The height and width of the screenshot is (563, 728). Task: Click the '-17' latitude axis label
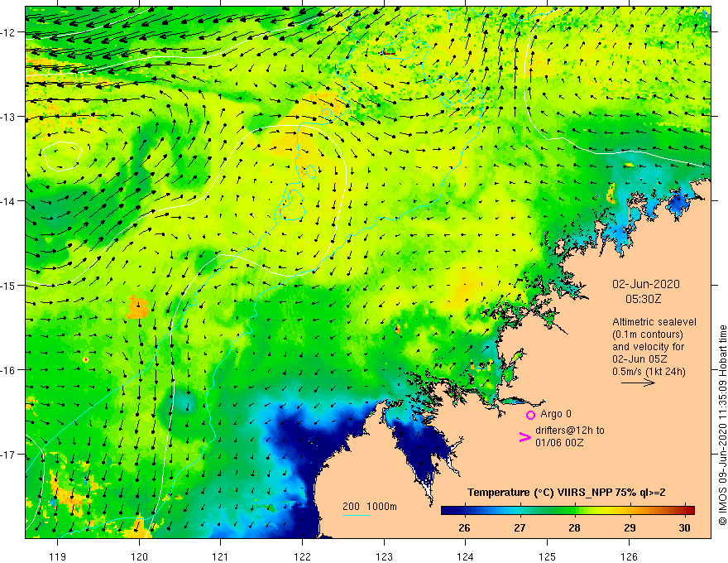click(x=8, y=455)
